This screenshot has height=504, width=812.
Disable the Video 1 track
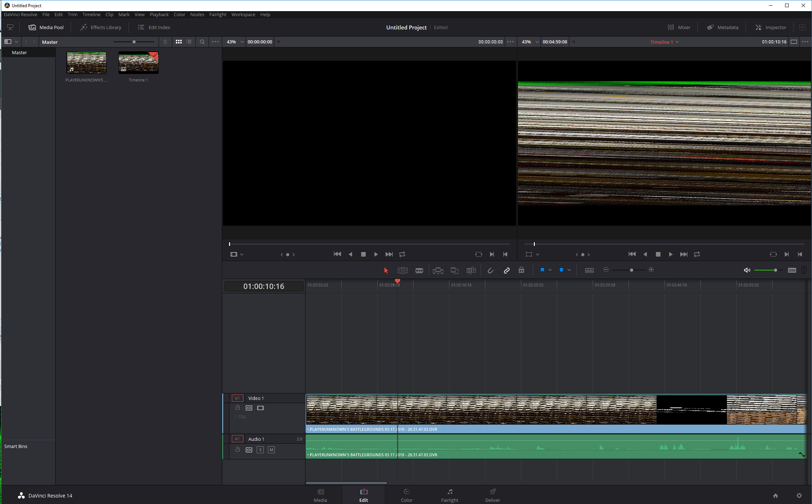point(260,408)
